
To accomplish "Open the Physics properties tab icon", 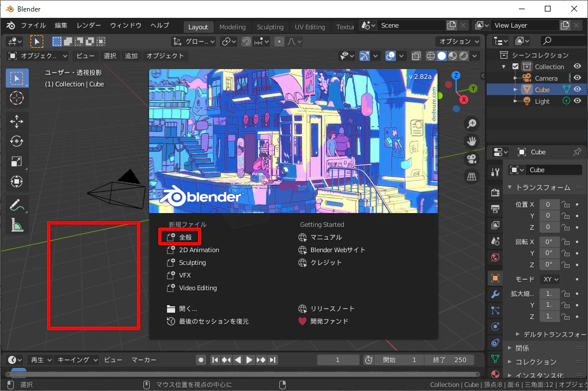I will [x=495, y=327].
